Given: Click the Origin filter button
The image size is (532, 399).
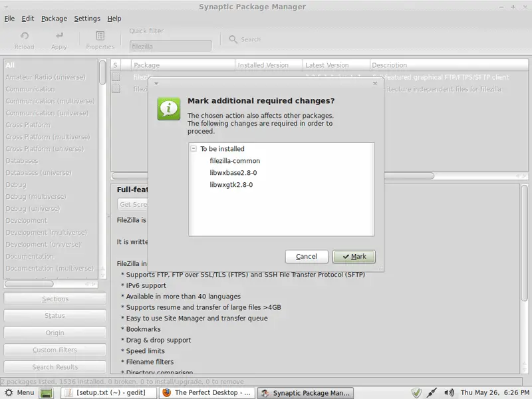Looking at the screenshot, I should 55,333.
